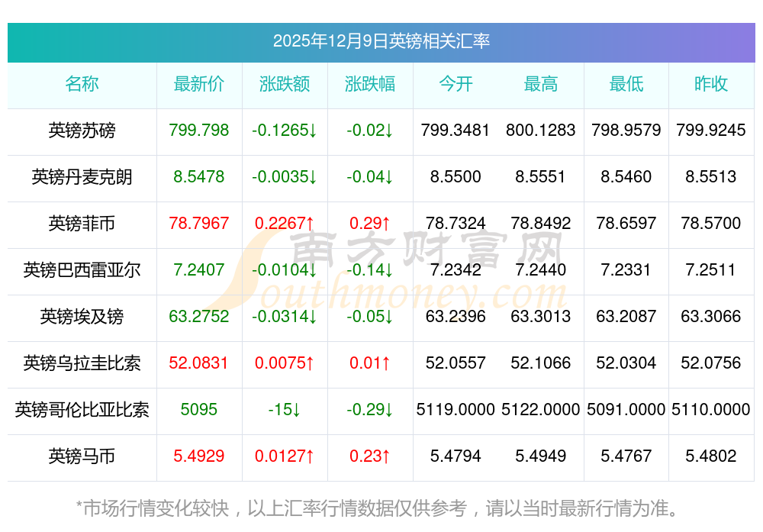Select the 英镑巴西雷亚尔 row name
The width and height of the screenshot is (763, 532).
point(82,269)
